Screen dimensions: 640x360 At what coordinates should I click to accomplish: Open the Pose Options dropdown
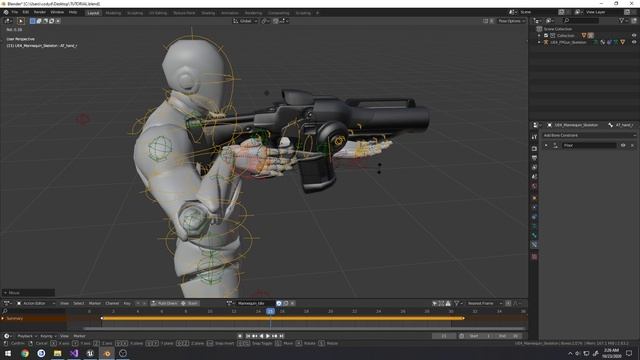click(511, 21)
